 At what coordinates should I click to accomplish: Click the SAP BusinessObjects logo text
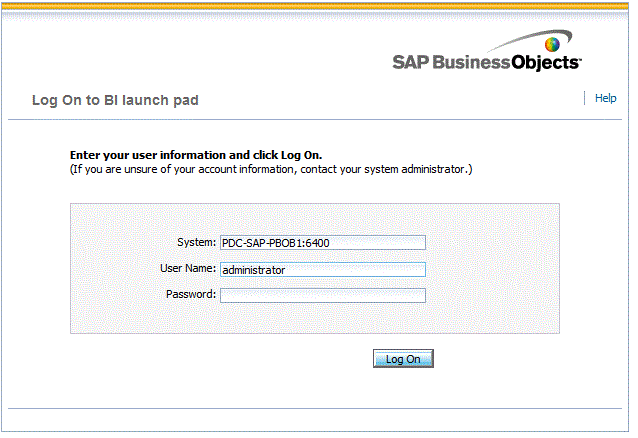485,62
